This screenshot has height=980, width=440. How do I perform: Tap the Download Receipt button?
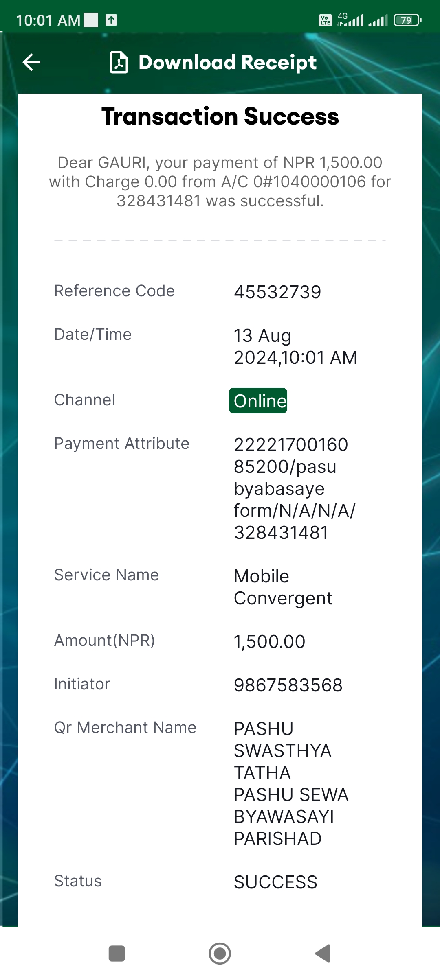[213, 62]
